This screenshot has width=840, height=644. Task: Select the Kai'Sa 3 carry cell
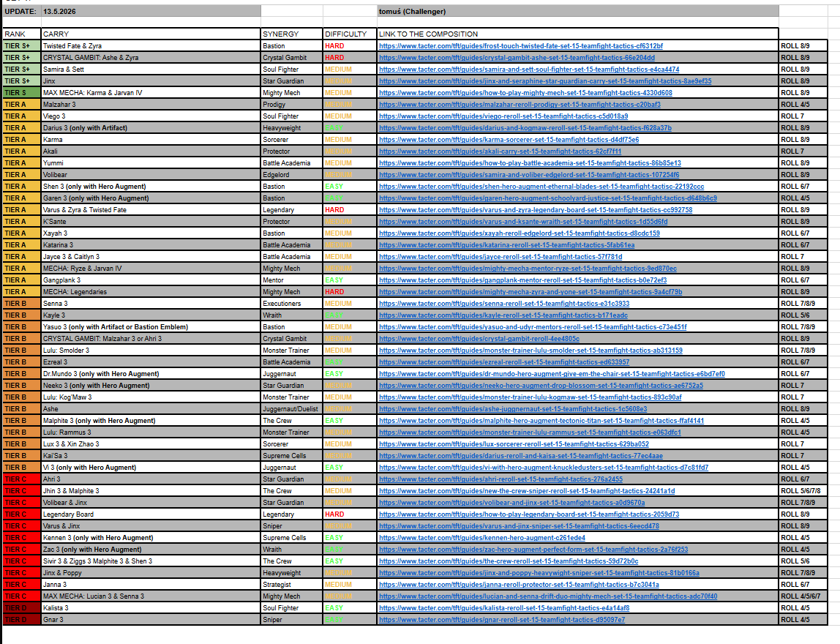coord(151,456)
